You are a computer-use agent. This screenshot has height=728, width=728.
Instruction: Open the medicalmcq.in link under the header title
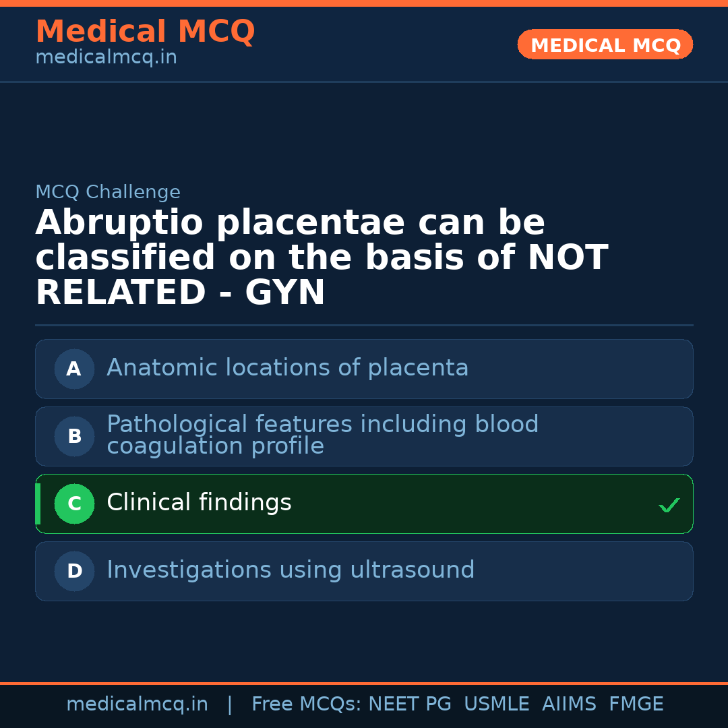click(x=106, y=58)
